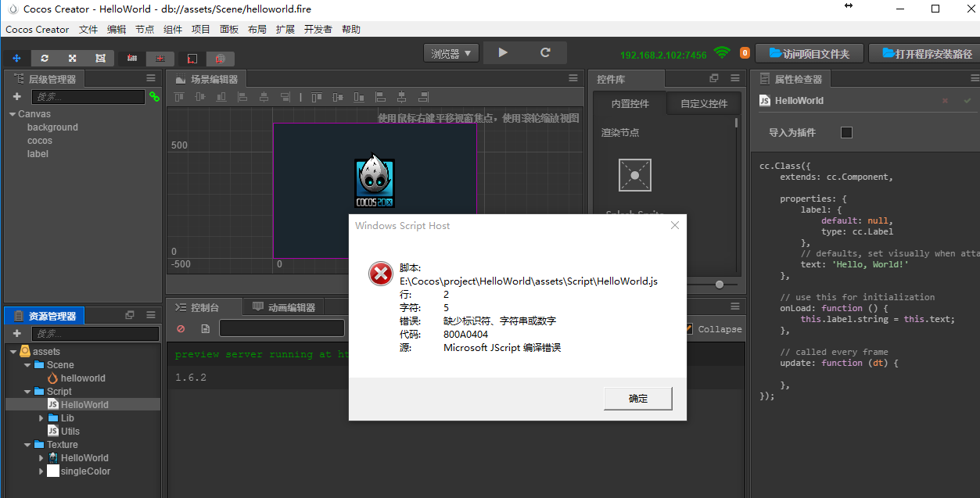Click the orange connected devices counter
The image size is (980, 498).
[x=745, y=53]
